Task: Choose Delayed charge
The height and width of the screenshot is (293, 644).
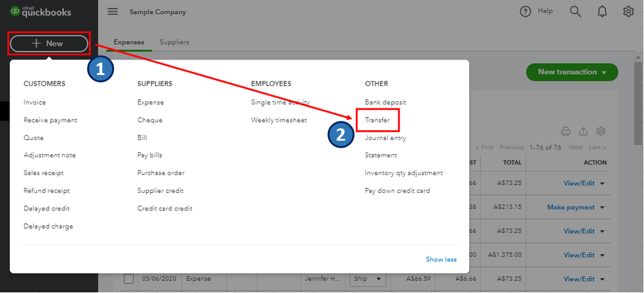Action: [48, 226]
